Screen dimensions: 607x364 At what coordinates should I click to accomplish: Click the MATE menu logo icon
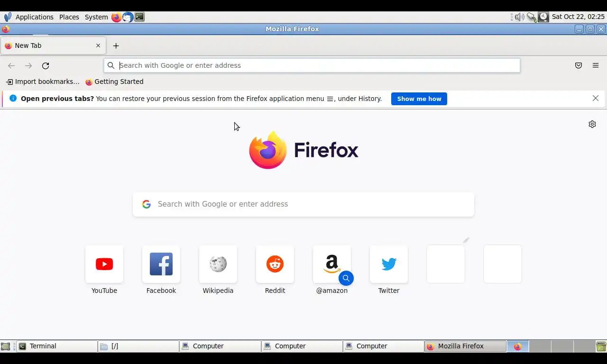tap(7, 17)
